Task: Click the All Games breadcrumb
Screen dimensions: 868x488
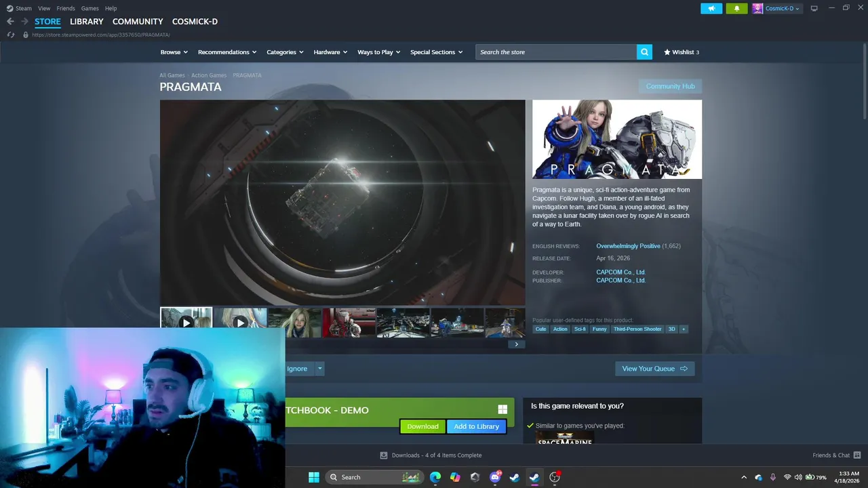Action: (172, 75)
